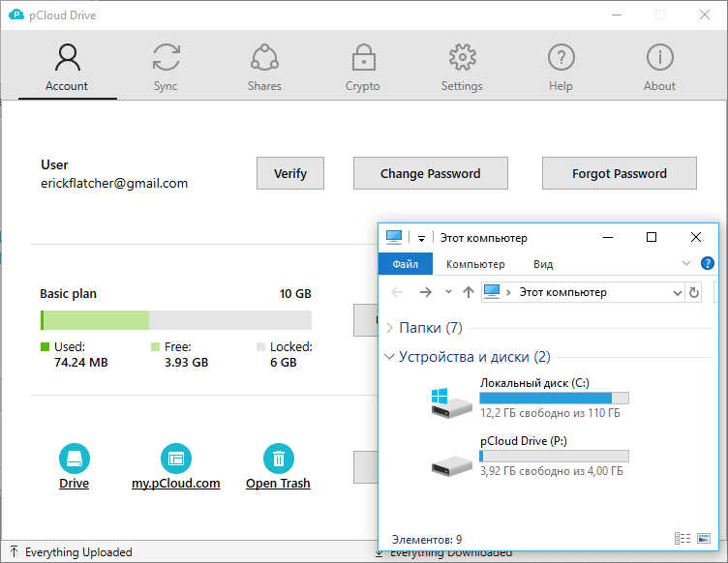The width and height of the screenshot is (728, 563).
Task: Go to the Crypto tab
Action: point(363,68)
